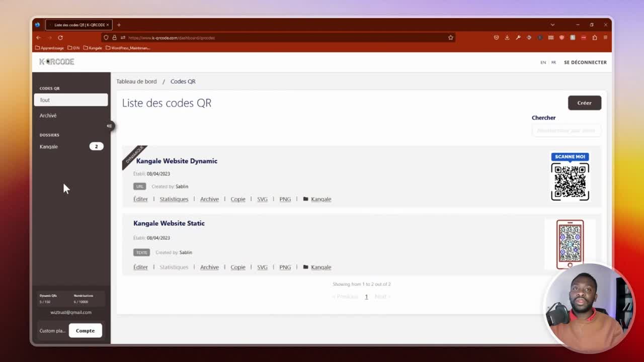Viewport: 644px width, 362px height.
Task: Click the phone-framed QR code thumbnail
Action: click(x=570, y=244)
